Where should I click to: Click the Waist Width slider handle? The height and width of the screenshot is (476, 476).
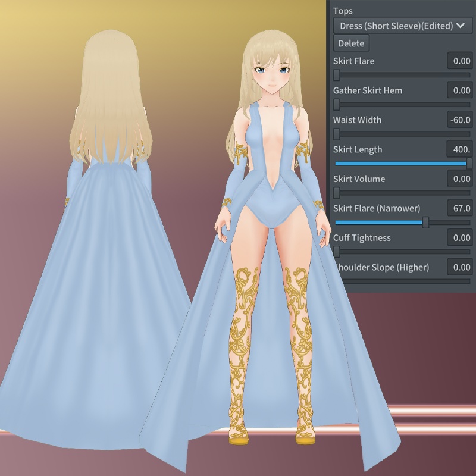point(336,133)
